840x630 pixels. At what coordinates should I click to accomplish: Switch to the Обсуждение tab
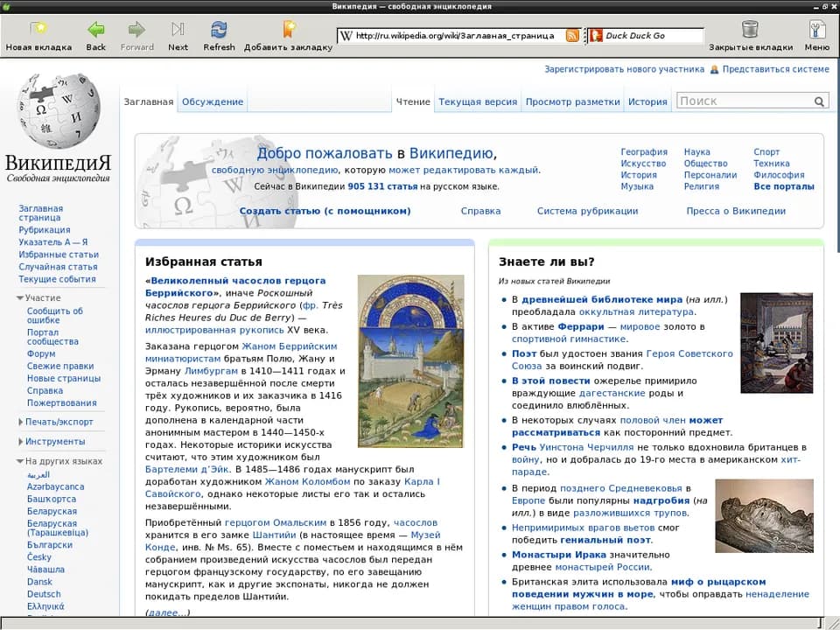pos(212,101)
